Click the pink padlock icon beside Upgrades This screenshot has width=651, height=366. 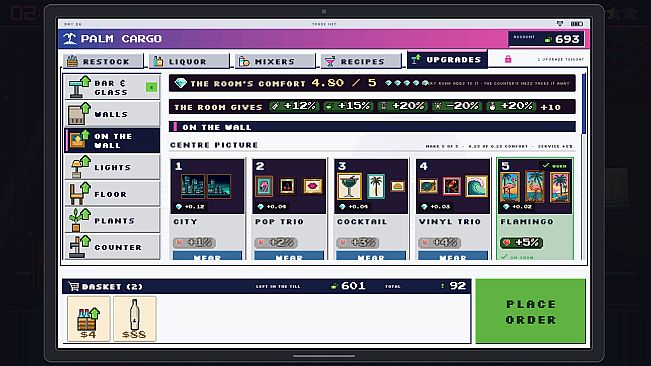[508, 59]
